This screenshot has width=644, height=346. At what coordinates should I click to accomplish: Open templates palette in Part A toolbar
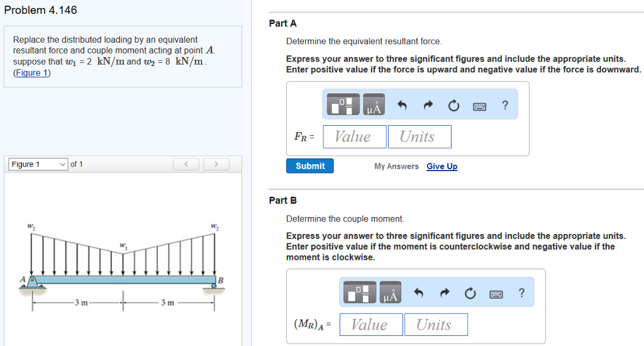click(x=343, y=106)
